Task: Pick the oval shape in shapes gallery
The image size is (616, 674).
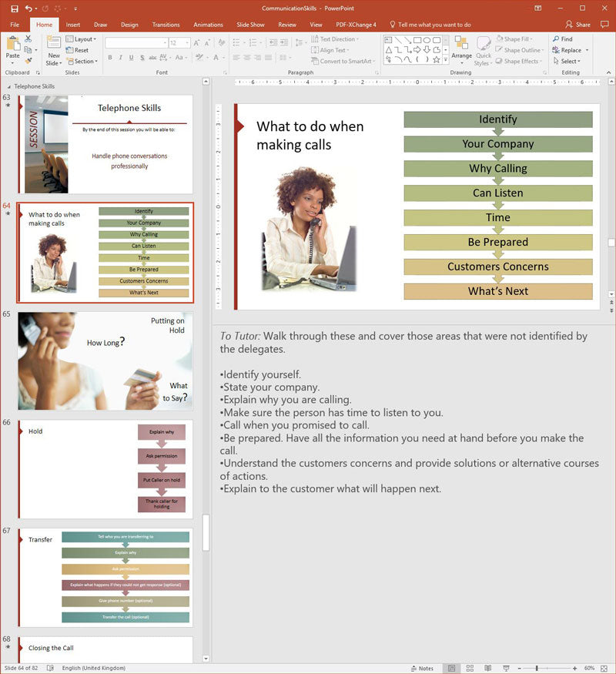Action: point(427,40)
